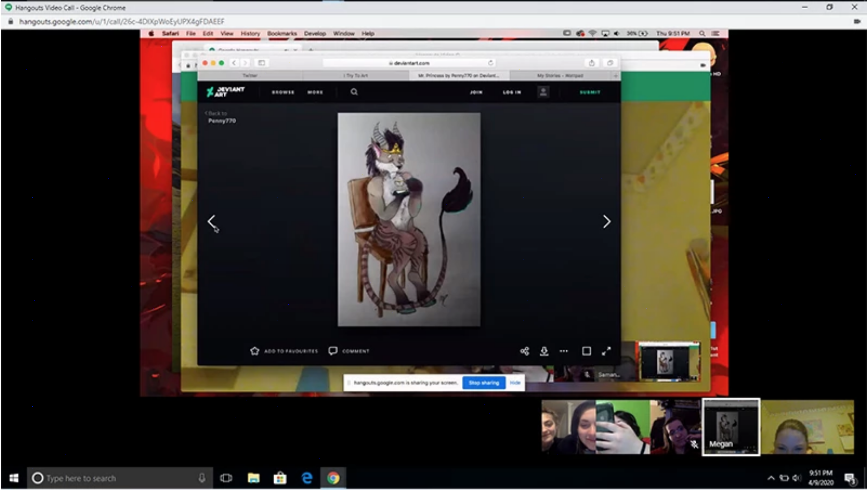Click Join on DeviantArt
This screenshot has width=868, height=490.
pos(476,92)
